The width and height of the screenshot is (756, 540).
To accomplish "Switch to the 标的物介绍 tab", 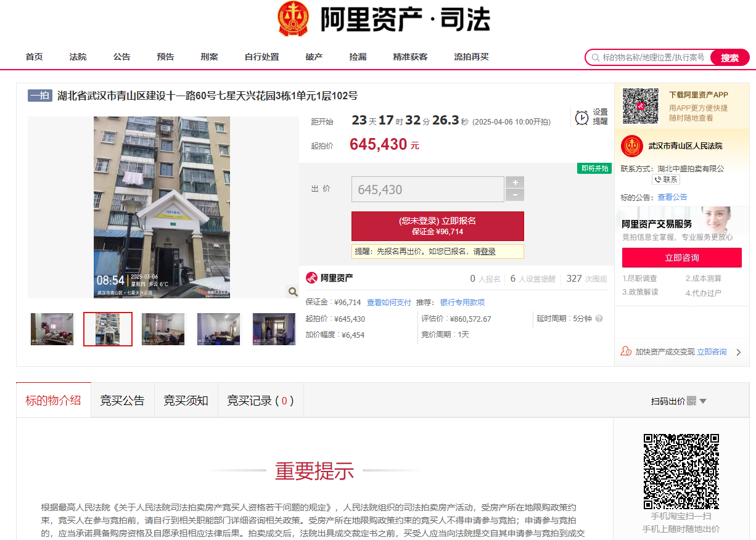I will pos(54,400).
